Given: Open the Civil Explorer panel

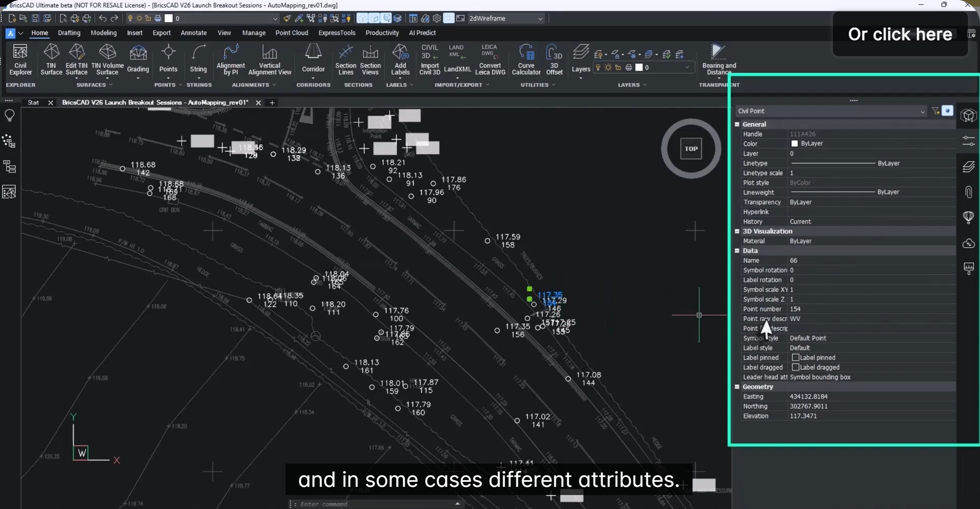Looking at the screenshot, I should coord(21,59).
